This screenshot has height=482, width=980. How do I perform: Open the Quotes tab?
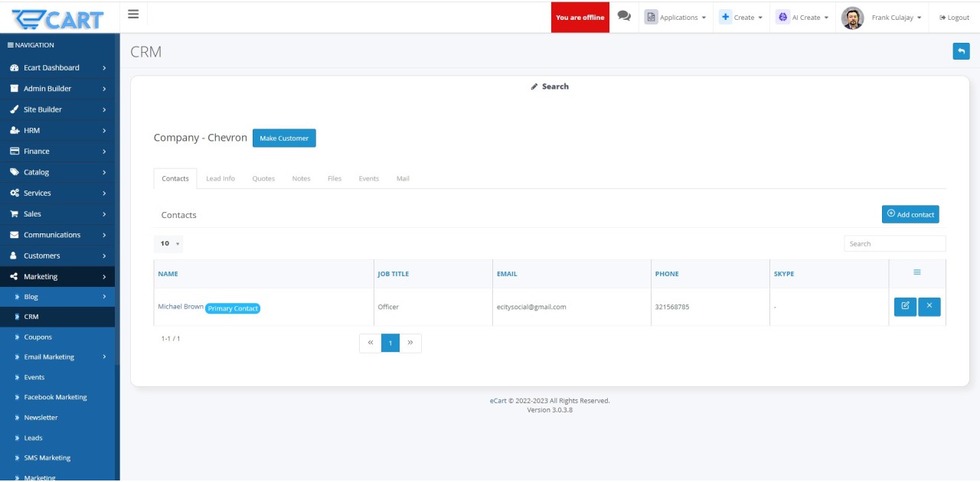[x=263, y=178]
